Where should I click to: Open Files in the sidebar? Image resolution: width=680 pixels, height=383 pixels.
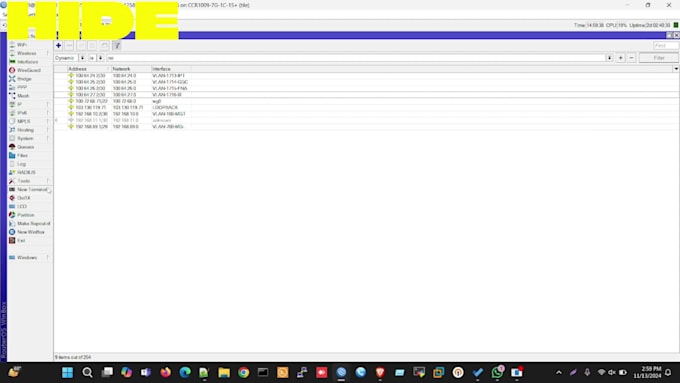pyautogui.click(x=22, y=155)
